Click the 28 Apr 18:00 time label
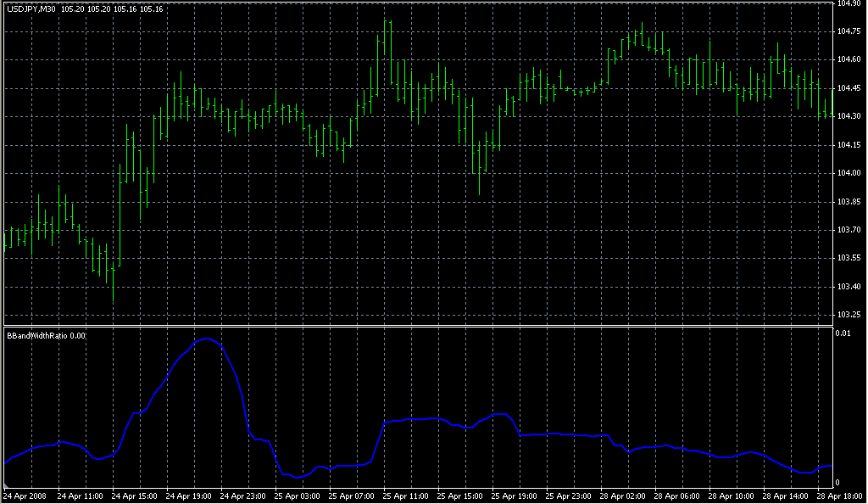Screen dimensions: 868x504 pos(839,496)
